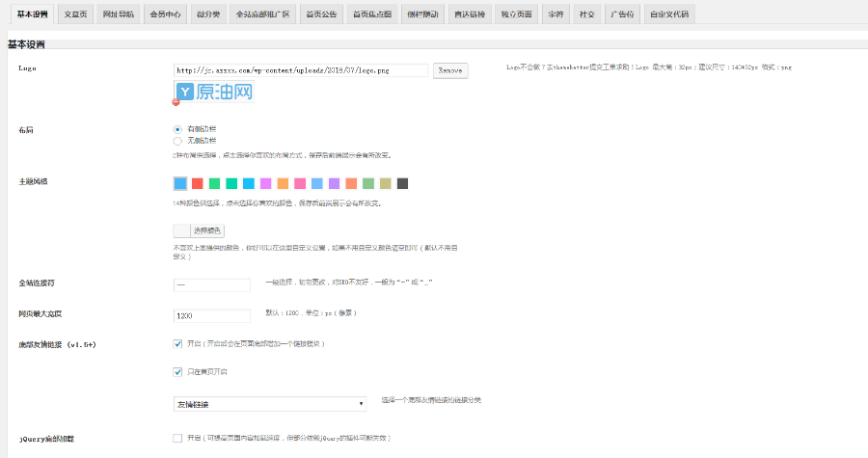Select 有侧边栏 layout option

point(177,129)
